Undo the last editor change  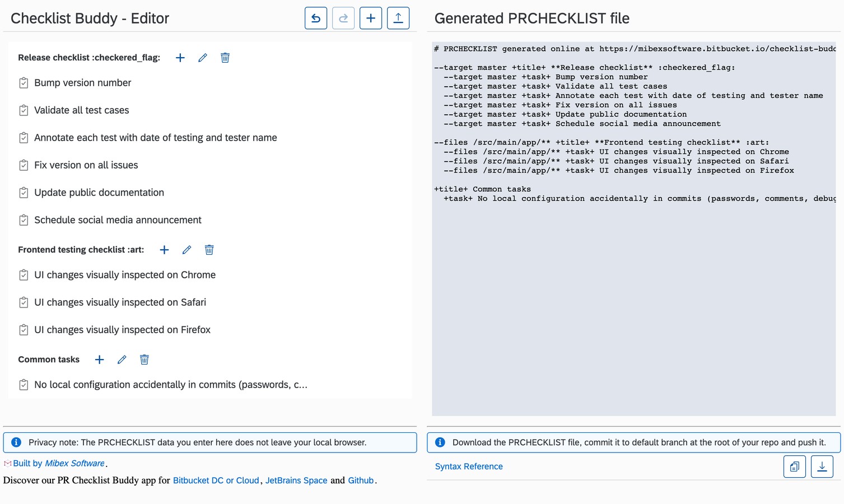click(x=316, y=18)
